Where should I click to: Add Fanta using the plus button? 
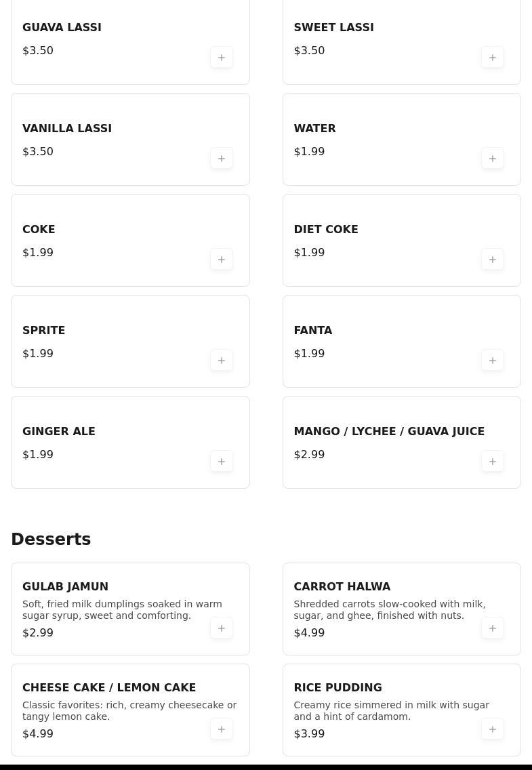[493, 360]
